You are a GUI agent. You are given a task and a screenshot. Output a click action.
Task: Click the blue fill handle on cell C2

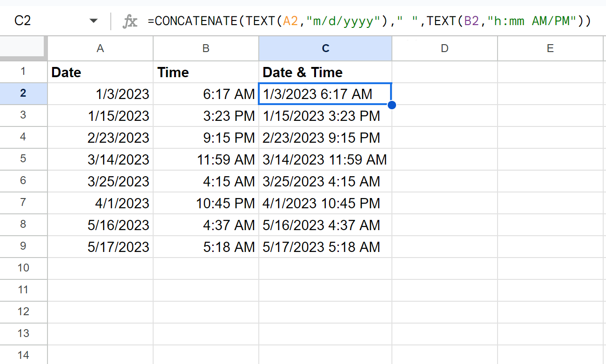pos(391,105)
